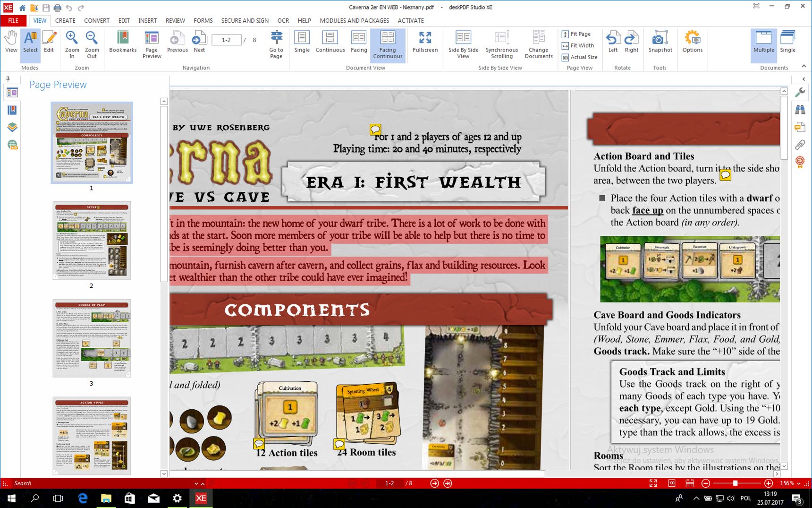The height and width of the screenshot is (508, 812).
Task: Click comment note icon near '12 Action tiles'
Action: (259, 444)
